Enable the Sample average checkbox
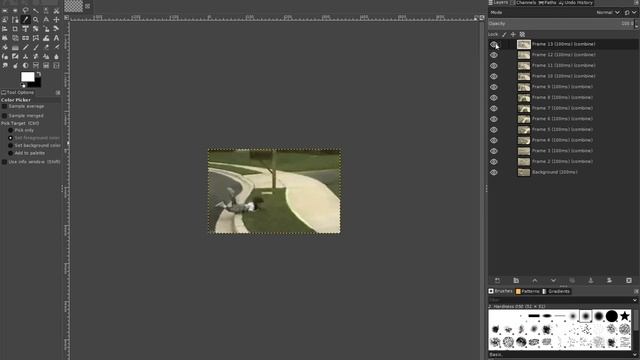The width and height of the screenshot is (640, 360). [x=4, y=106]
